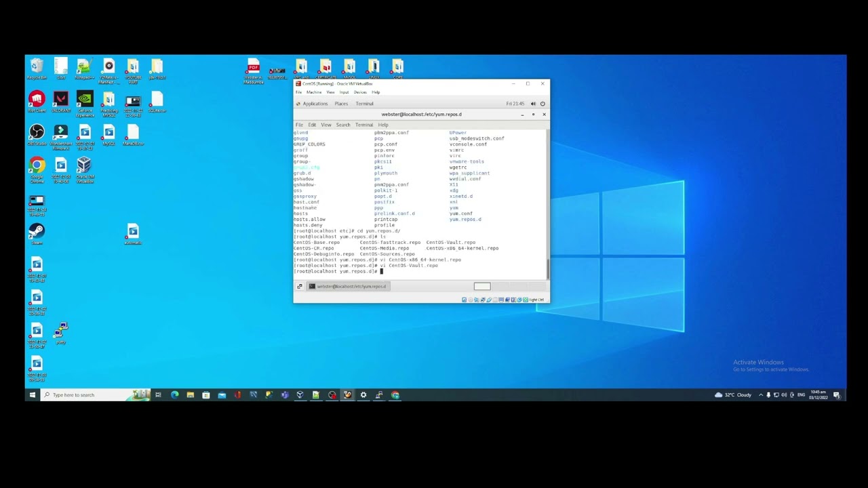Click the 32°C Cloudy weather widget
868x488 pixels.
point(733,395)
